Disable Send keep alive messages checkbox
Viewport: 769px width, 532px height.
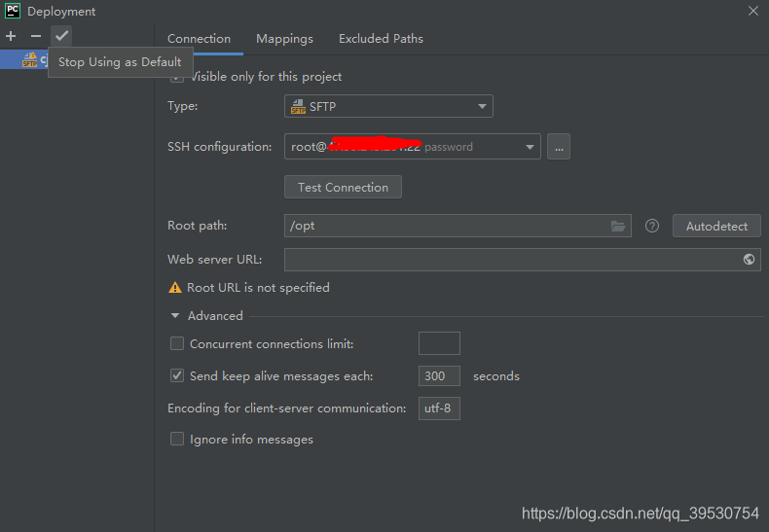point(177,375)
